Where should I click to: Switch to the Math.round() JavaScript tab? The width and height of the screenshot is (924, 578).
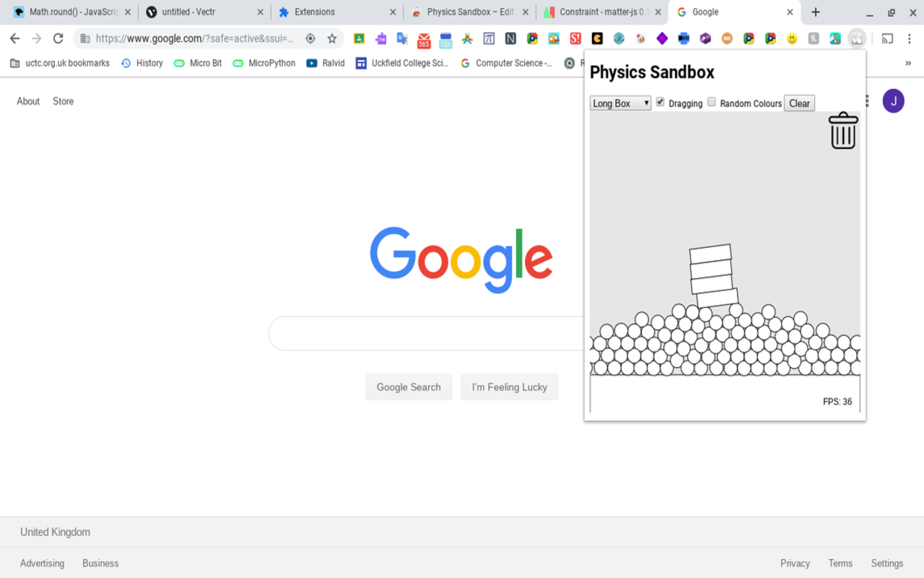[74, 12]
